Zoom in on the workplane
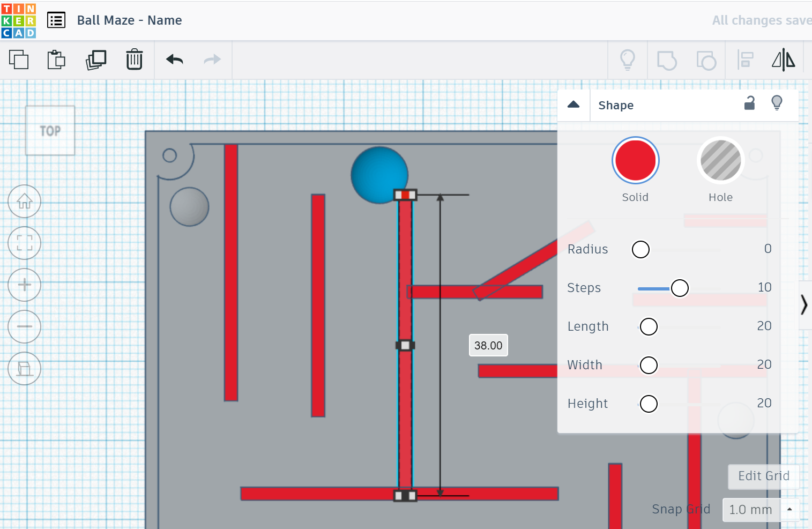812x529 pixels. [x=24, y=285]
